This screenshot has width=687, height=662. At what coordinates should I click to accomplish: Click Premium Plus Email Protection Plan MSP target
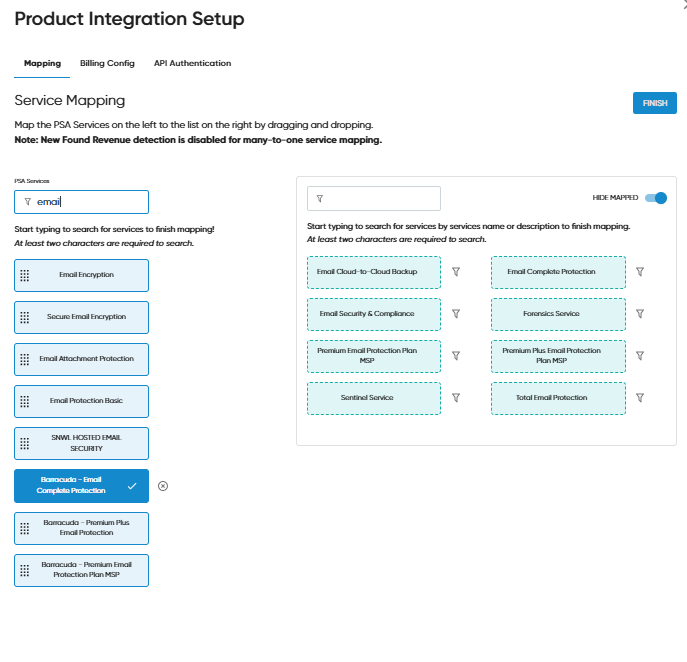coord(558,357)
